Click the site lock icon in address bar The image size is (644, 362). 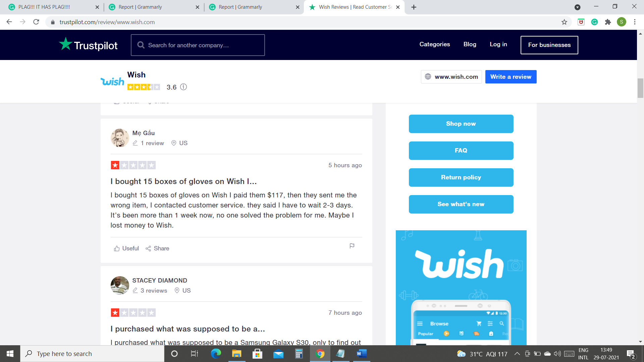[53, 22]
